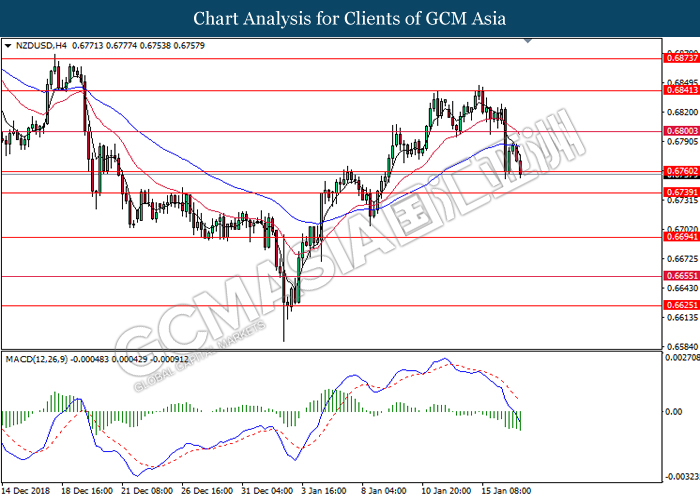Click the dropdown triangle beside NZDUSD,H4
The width and height of the screenshot is (700, 500).
coord(8,46)
